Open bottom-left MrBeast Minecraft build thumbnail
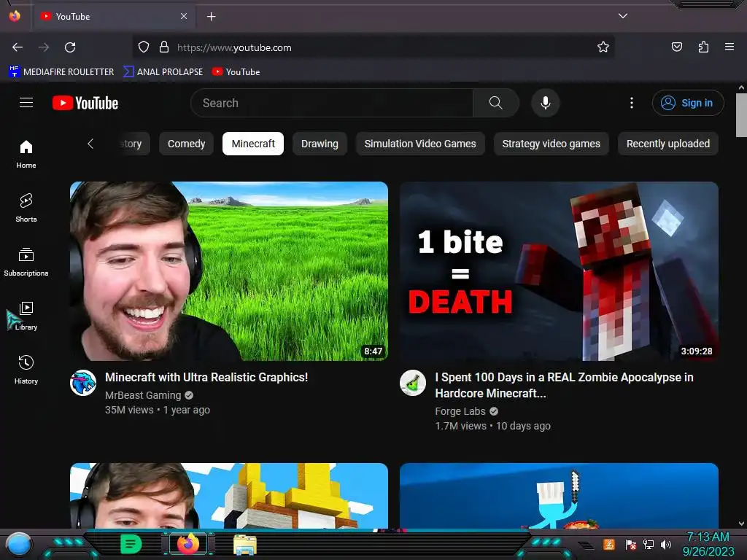 pos(228,495)
